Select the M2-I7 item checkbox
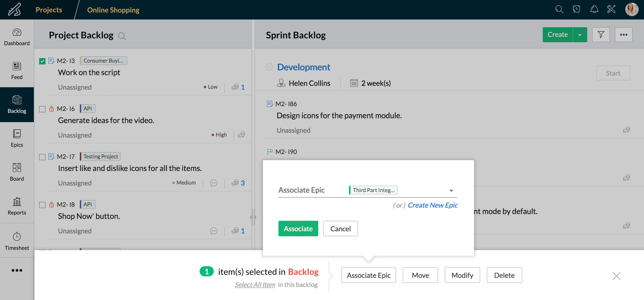Screen dimensions: 644x300 [42, 157]
